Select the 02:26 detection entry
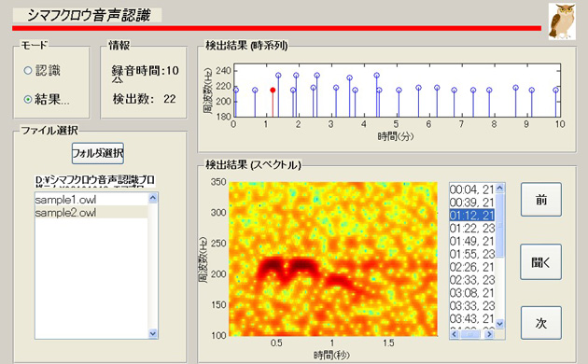The width and height of the screenshot is (588, 364). 472,267
